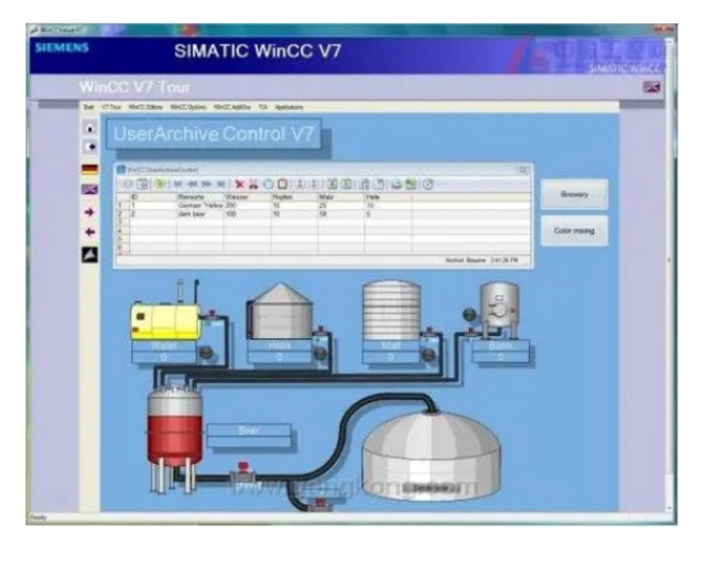
Task: Click the Biersorte column header
Action: click(x=200, y=197)
